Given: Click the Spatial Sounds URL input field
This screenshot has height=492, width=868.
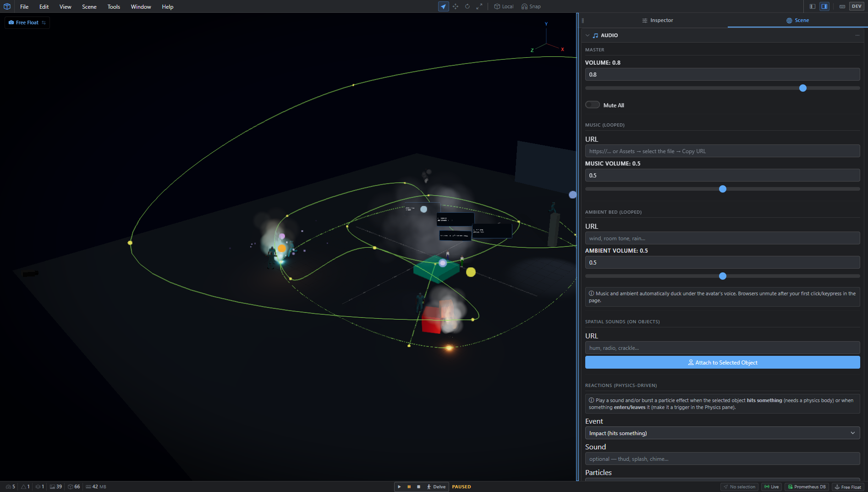Looking at the screenshot, I should tap(722, 348).
